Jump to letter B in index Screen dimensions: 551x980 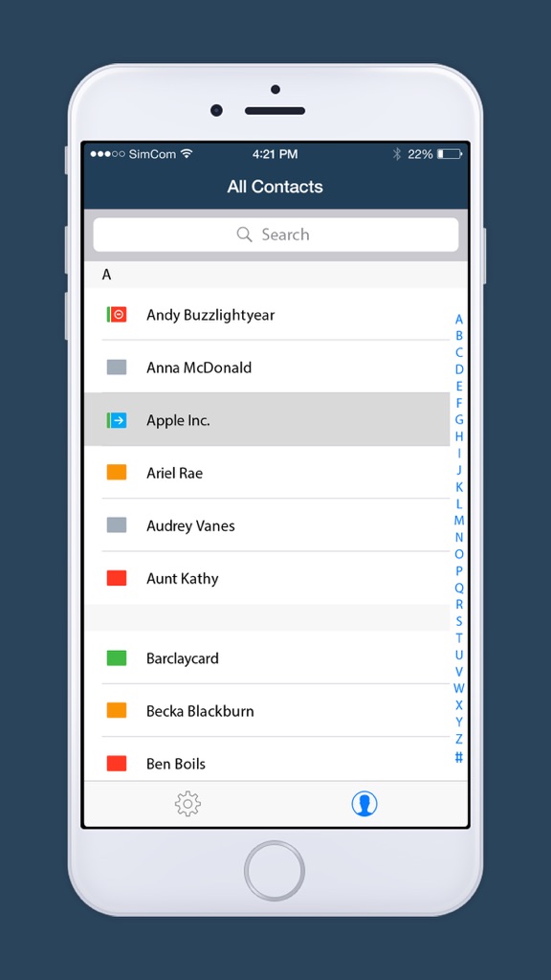[459, 336]
